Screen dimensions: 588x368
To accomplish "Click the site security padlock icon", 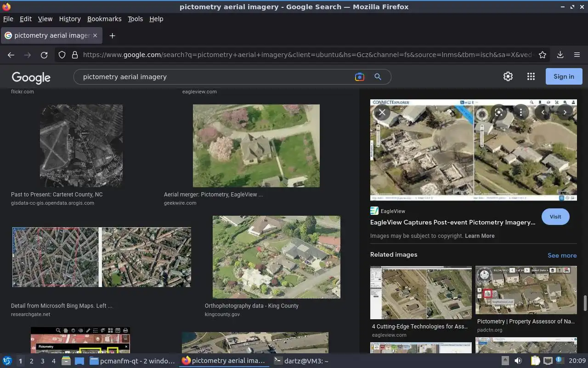I will [x=75, y=55].
